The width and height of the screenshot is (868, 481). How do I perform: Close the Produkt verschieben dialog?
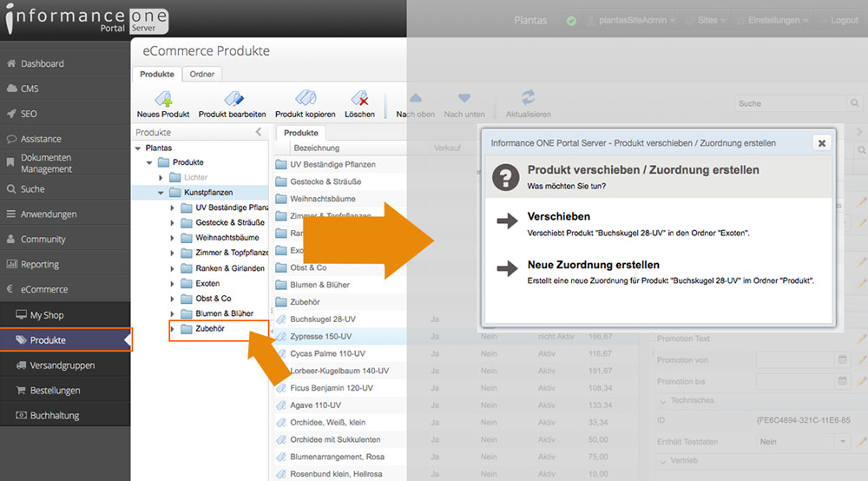pyautogui.click(x=821, y=142)
